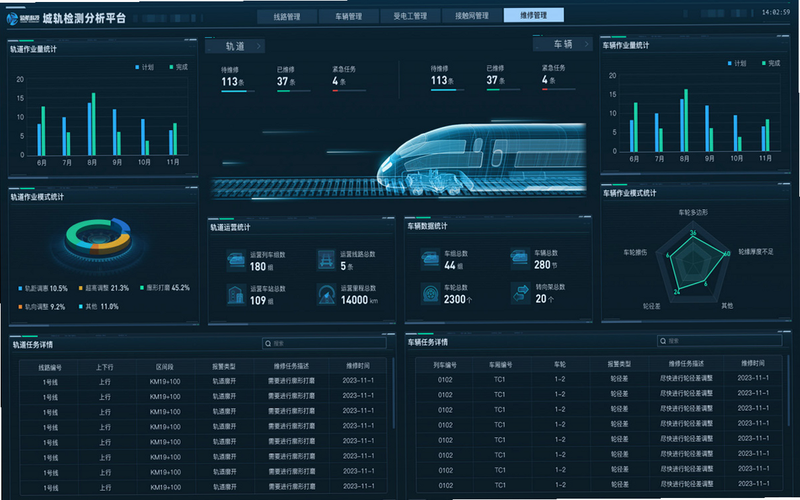Click the 上下行 column header
Screen dimensions: 800x500
tap(105, 367)
